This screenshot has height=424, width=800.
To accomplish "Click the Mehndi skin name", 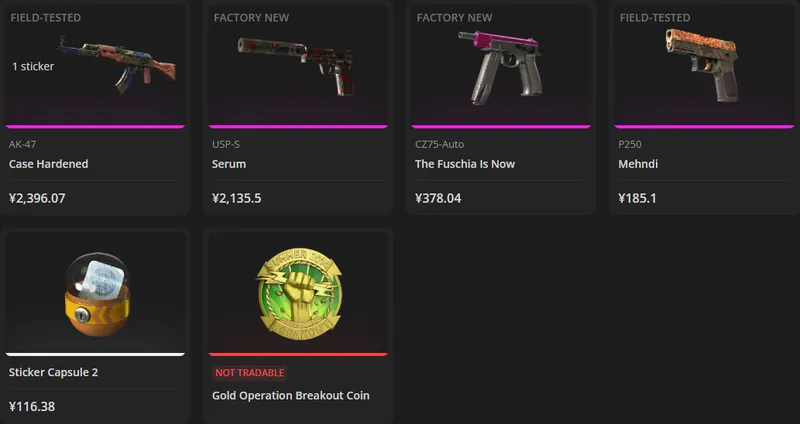I will point(638,164).
